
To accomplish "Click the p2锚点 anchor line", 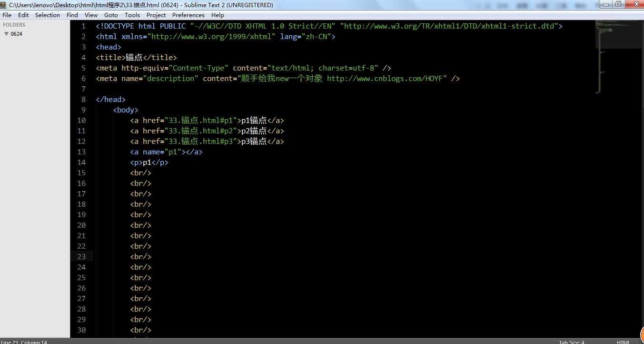I will coord(207,131).
